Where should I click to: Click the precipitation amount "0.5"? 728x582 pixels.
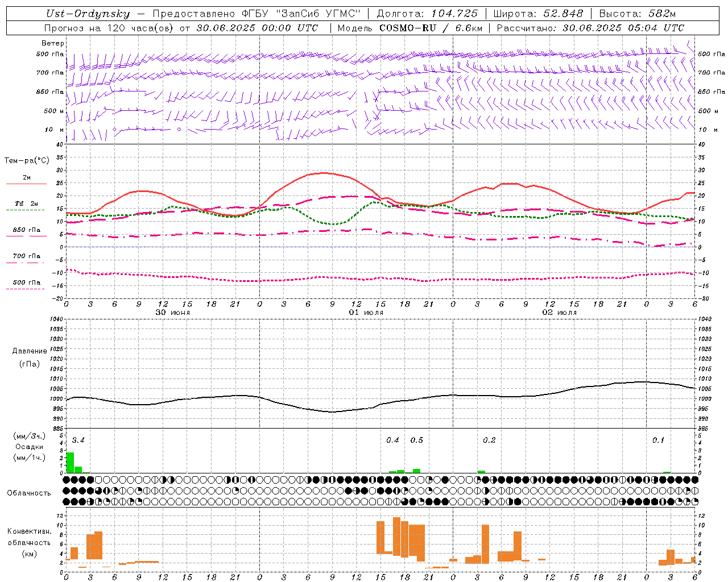click(417, 440)
